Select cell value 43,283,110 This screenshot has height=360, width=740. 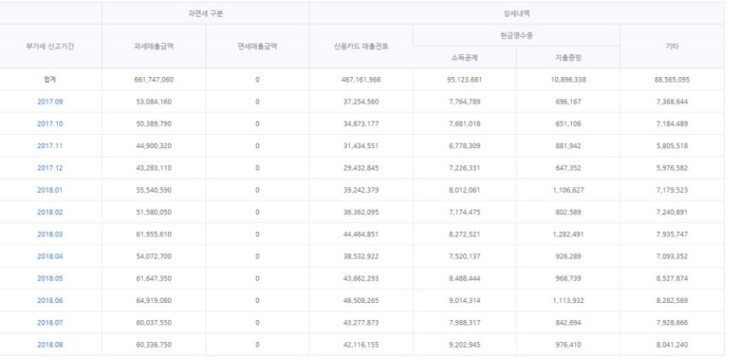(154, 168)
